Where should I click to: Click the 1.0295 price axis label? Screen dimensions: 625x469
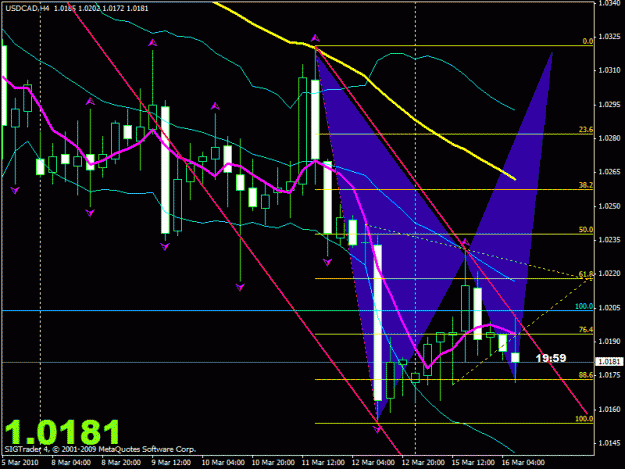point(609,104)
